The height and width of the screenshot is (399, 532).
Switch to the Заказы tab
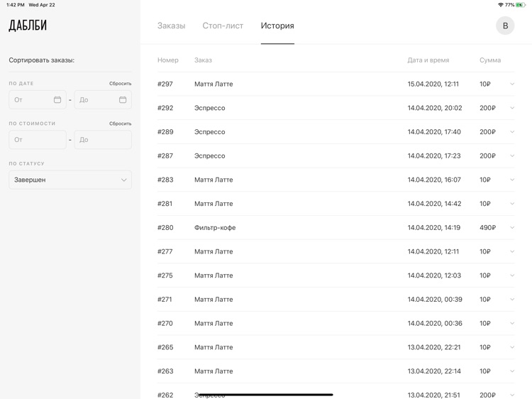point(172,26)
